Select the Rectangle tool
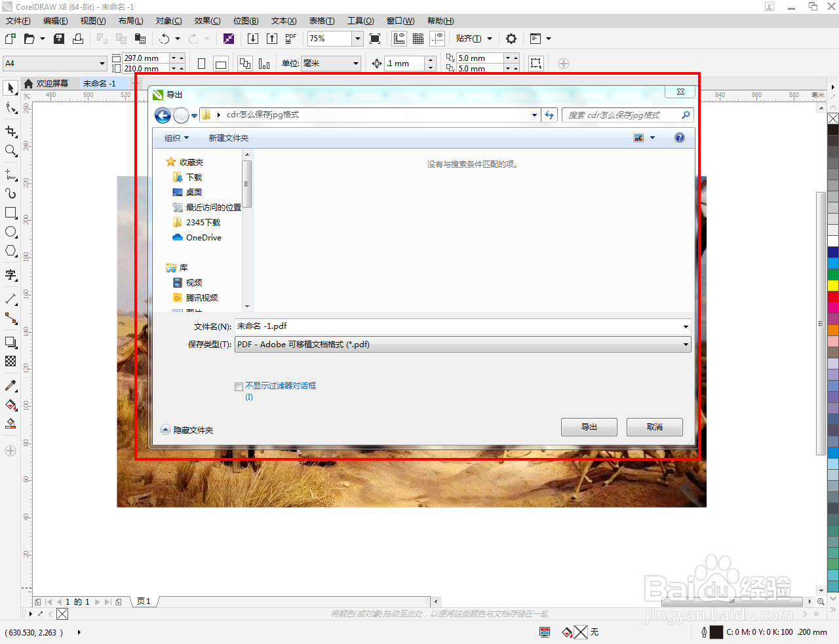839x644 pixels. (10, 213)
